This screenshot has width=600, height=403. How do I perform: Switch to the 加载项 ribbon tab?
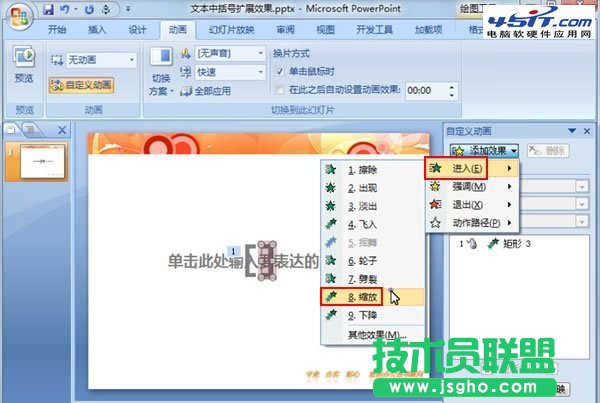click(429, 29)
